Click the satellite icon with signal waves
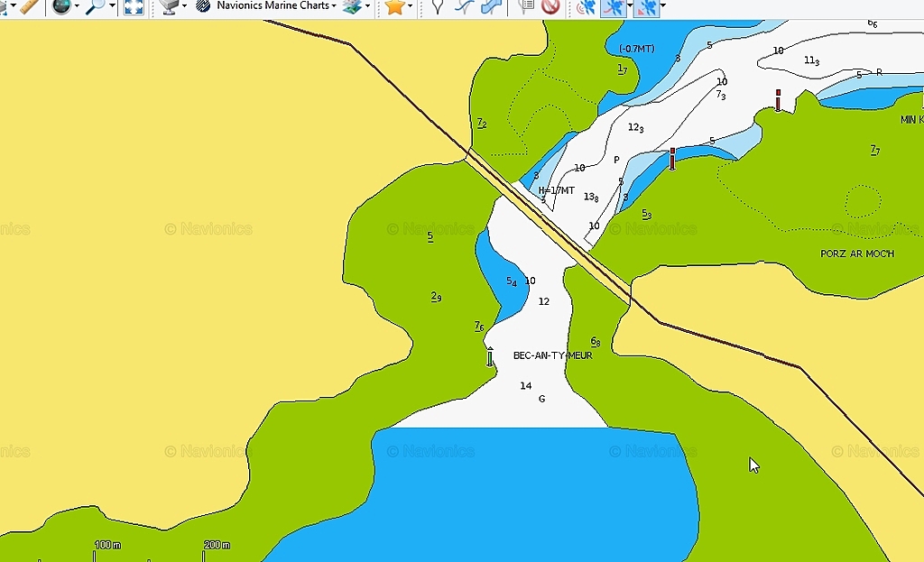 coord(586,7)
